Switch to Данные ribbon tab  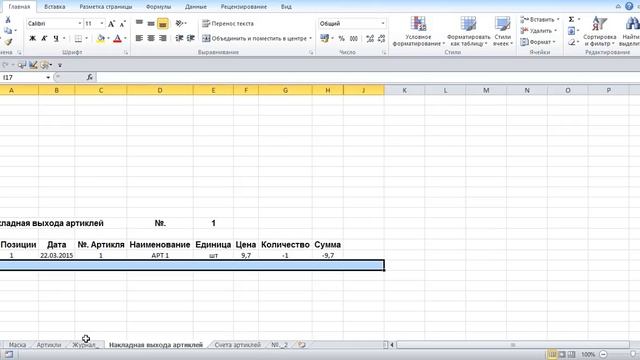(196, 7)
